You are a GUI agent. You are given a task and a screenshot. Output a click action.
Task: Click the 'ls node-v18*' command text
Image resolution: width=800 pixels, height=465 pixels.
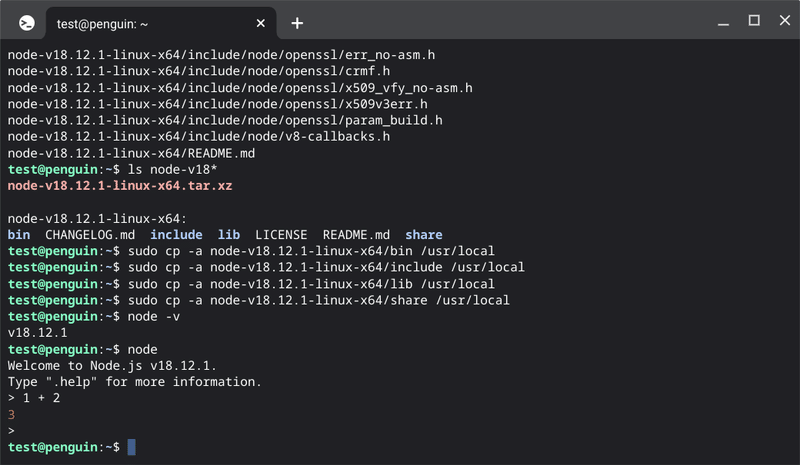[x=172, y=169]
